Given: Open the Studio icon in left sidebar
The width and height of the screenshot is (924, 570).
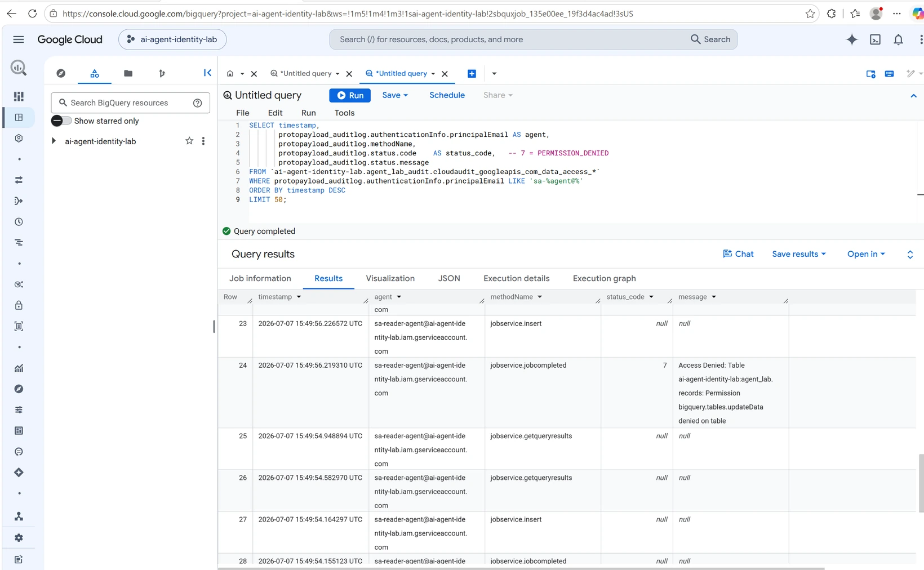Looking at the screenshot, I should coord(19,117).
